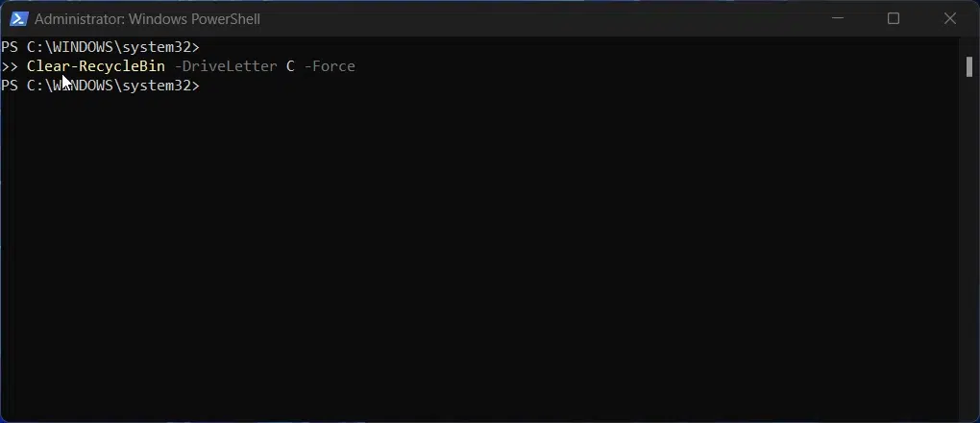
Task: Minimize the PowerShell window
Action: pos(838,19)
